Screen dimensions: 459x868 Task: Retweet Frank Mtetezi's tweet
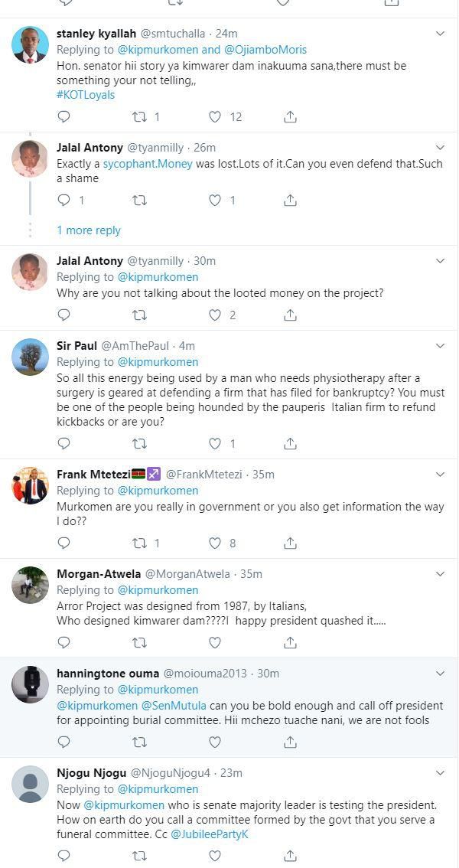(x=139, y=543)
